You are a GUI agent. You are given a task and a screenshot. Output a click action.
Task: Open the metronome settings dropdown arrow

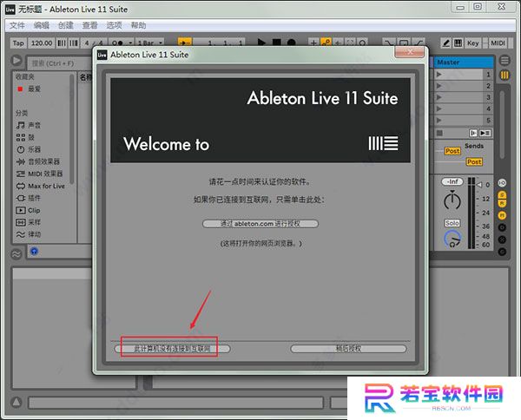pyautogui.click(x=130, y=43)
